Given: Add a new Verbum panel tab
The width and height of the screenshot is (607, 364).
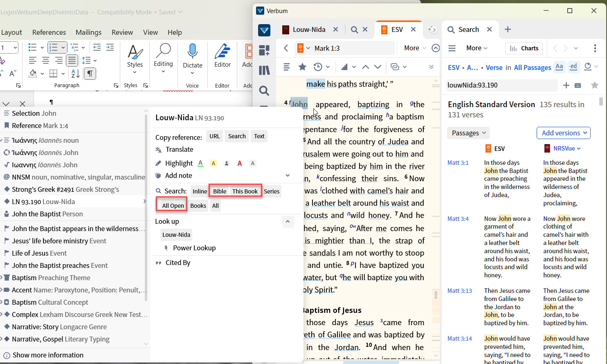Looking at the screenshot, I should [508, 29].
